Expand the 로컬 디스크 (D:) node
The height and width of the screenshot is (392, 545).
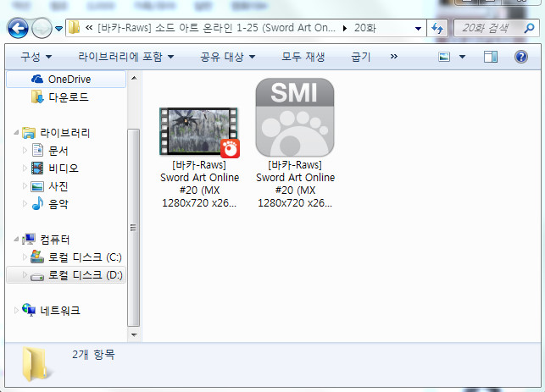point(25,274)
